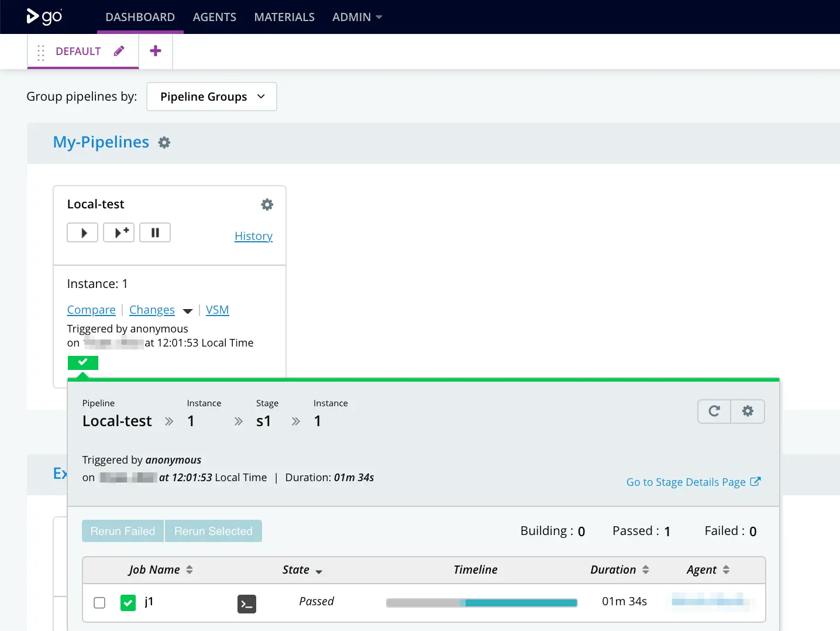Click the green passed stage s1 indicator
Screen dimensions: 840x631
[83, 363]
